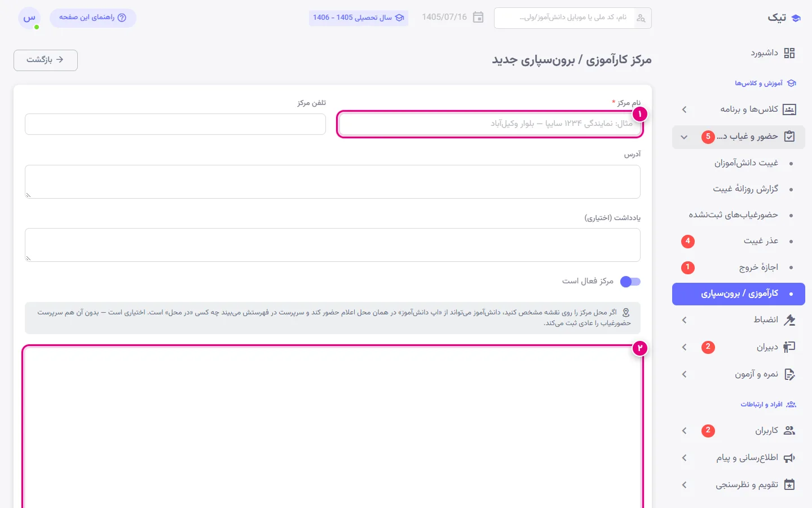Open گزارش روزانهٔ غیبت menu item
This screenshot has width=812, height=508.
click(739, 189)
